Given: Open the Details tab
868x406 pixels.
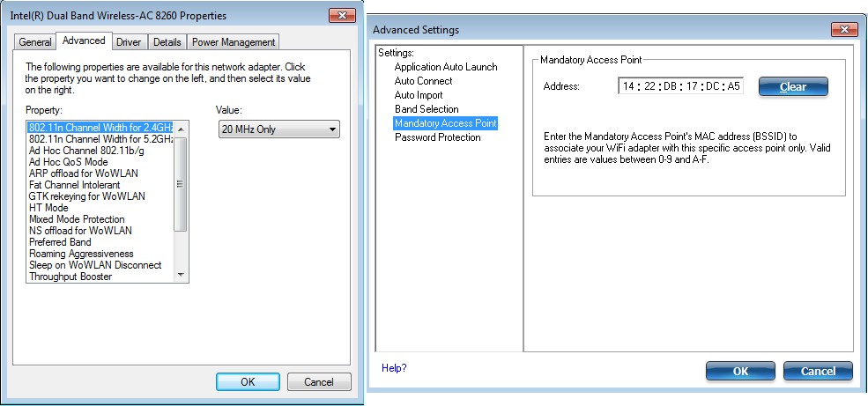Looking at the screenshot, I should [x=167, y=42].
